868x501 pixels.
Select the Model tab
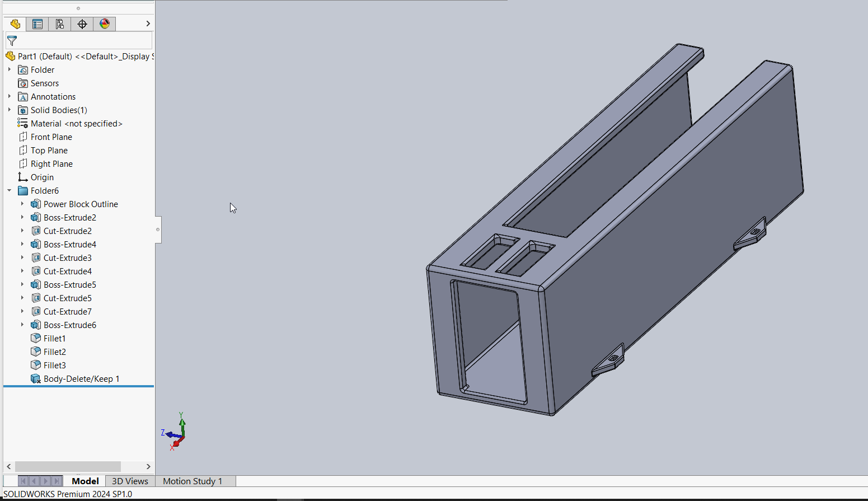point(85,481)
